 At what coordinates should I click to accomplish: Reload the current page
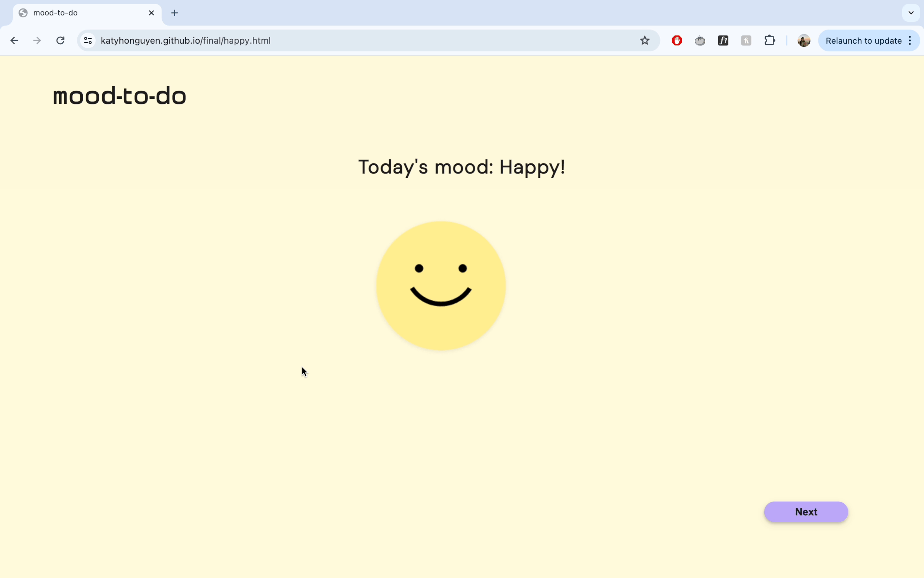60,41
